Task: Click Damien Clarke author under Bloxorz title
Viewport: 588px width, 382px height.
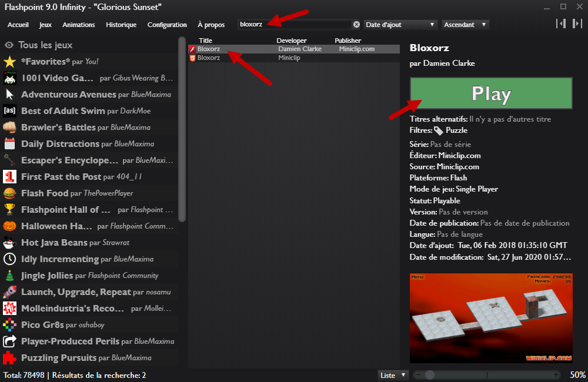Action: [x=449, y=63]
